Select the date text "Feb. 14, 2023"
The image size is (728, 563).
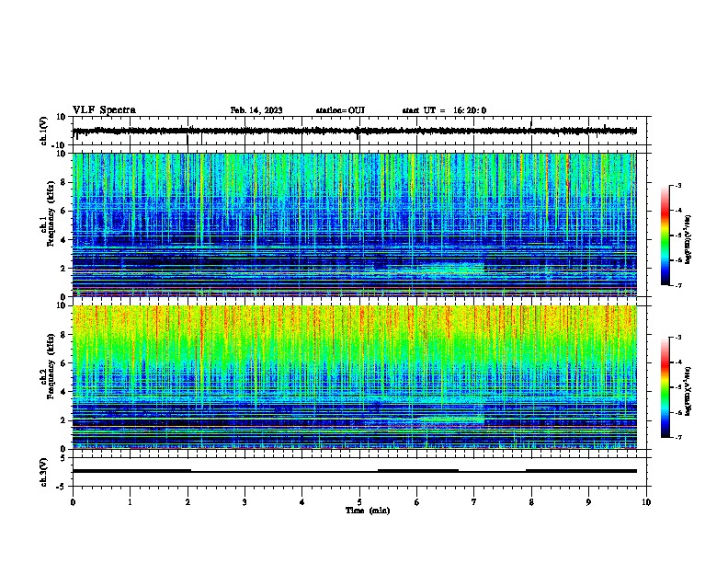tap(256, 110)
